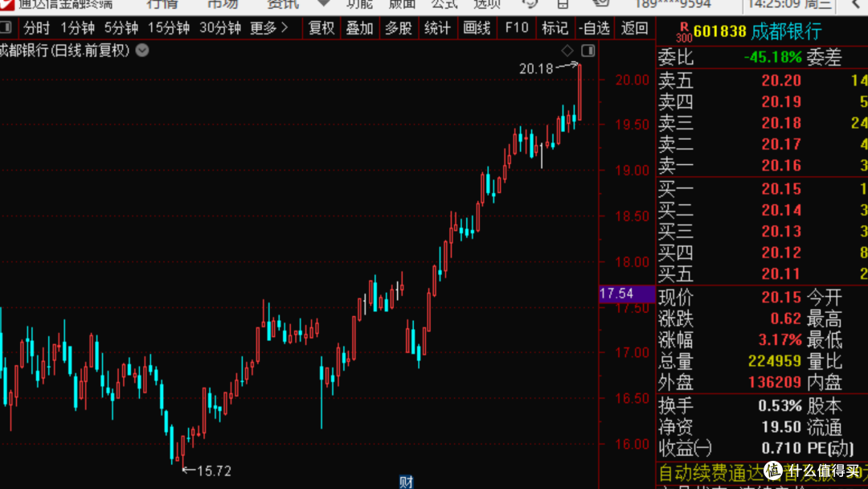The height and width of the screenshot is (489, 868).
Task: Click the 15.72 low price label
Action: [x=214, y=471]
